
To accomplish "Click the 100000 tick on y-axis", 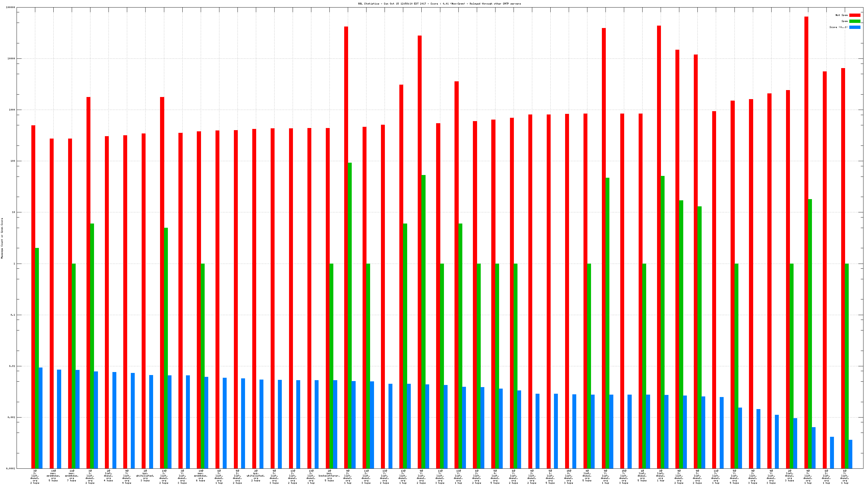I will click(x=11, y=8).
